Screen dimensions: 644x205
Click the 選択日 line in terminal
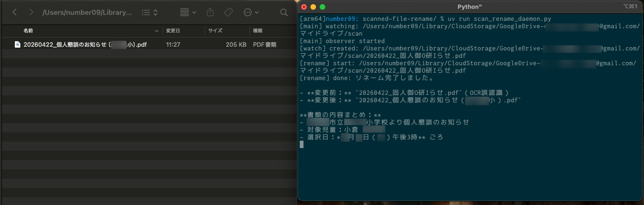372,137
